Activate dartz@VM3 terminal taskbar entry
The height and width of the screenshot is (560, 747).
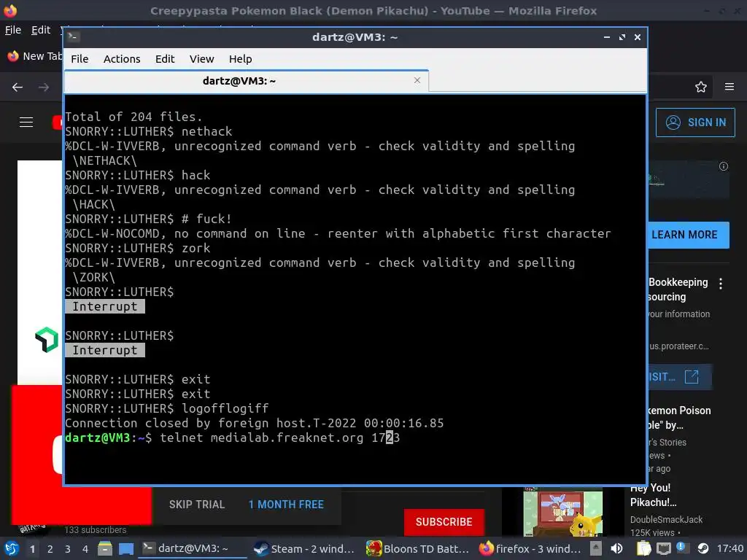pos(193,548)
